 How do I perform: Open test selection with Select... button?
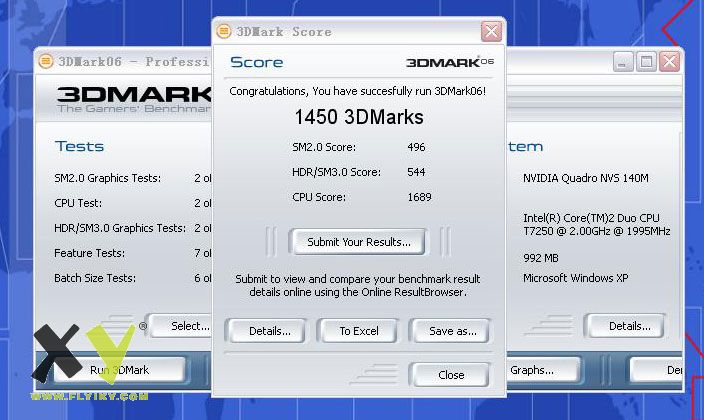185,326
